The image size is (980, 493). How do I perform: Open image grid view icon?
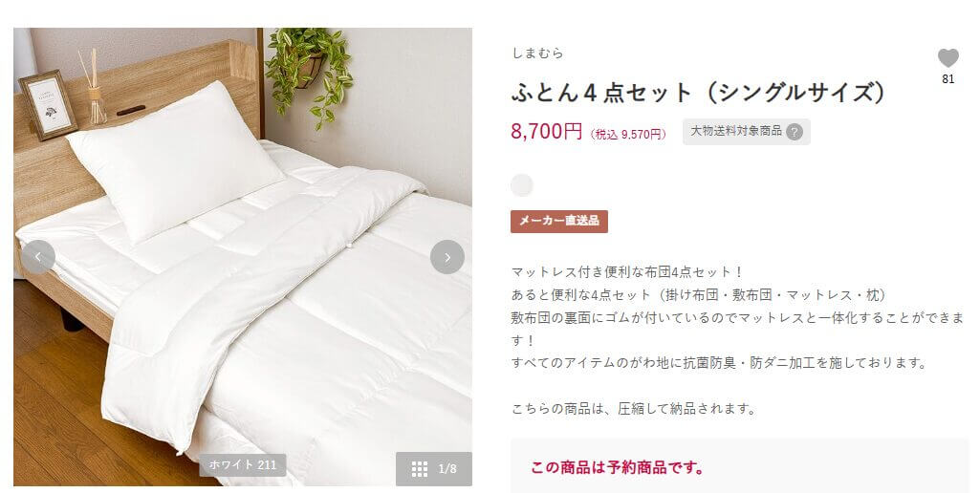(x=420, y=468)
